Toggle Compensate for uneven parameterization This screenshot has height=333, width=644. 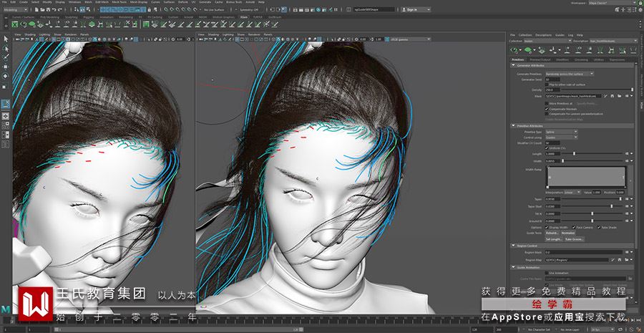coord(547,114)
